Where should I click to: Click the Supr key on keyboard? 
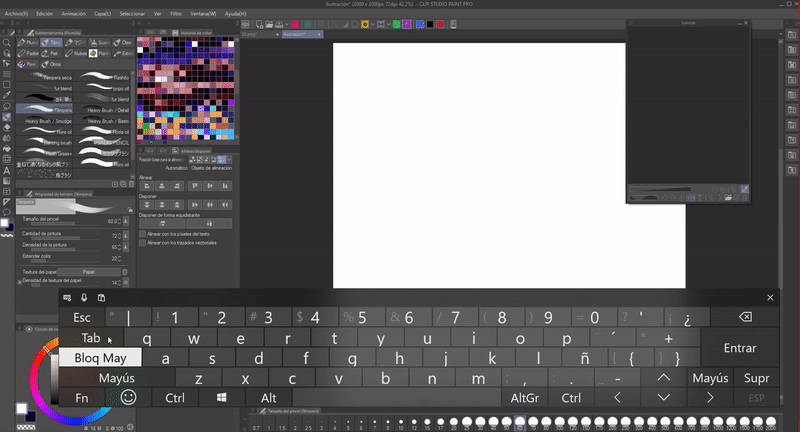(756, 378)
